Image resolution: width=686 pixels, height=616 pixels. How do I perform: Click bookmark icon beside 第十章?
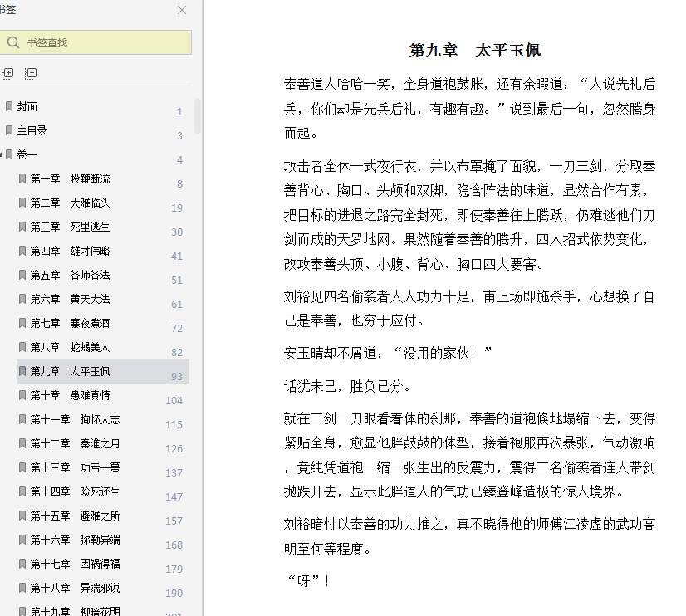point(22,395)
